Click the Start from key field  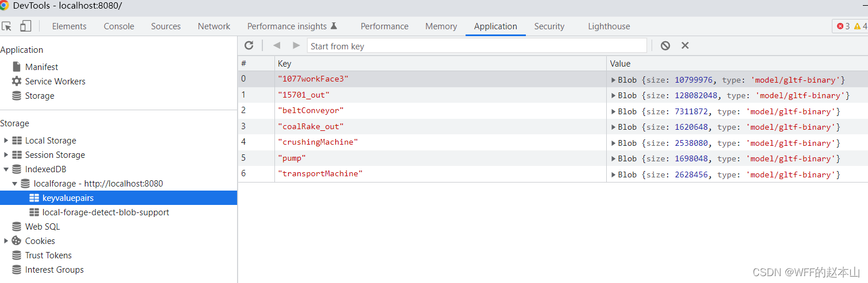click(476, 46)
